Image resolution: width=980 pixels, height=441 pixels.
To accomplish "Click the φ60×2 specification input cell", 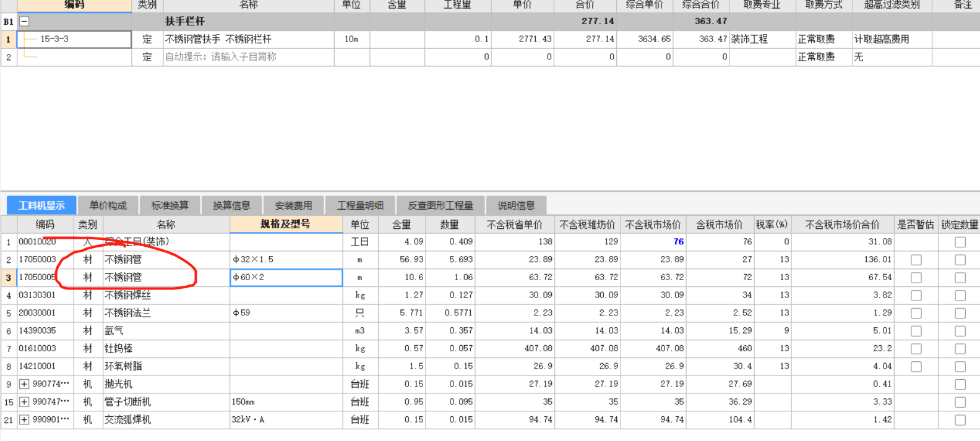I will point(286,278).
